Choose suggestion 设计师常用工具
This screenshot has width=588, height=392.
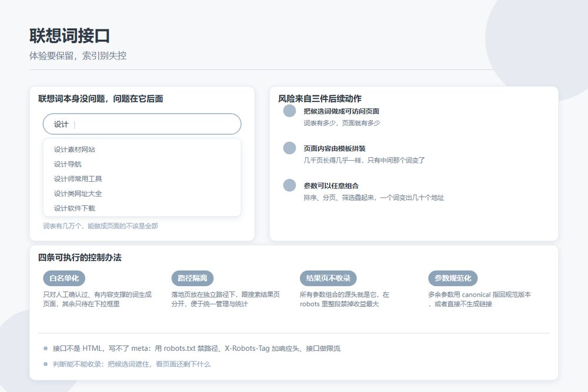click(78, 179)
